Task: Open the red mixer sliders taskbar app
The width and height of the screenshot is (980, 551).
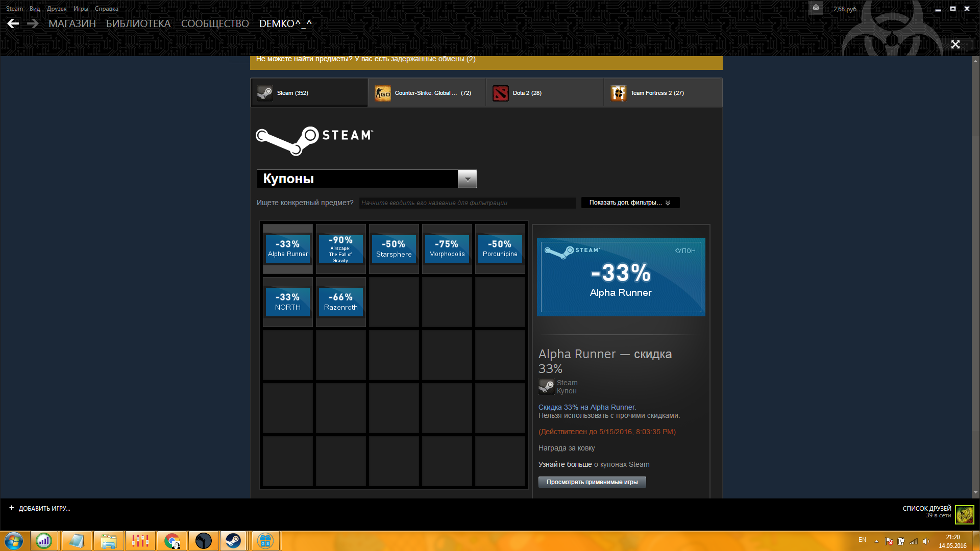Action: [140, 541]
